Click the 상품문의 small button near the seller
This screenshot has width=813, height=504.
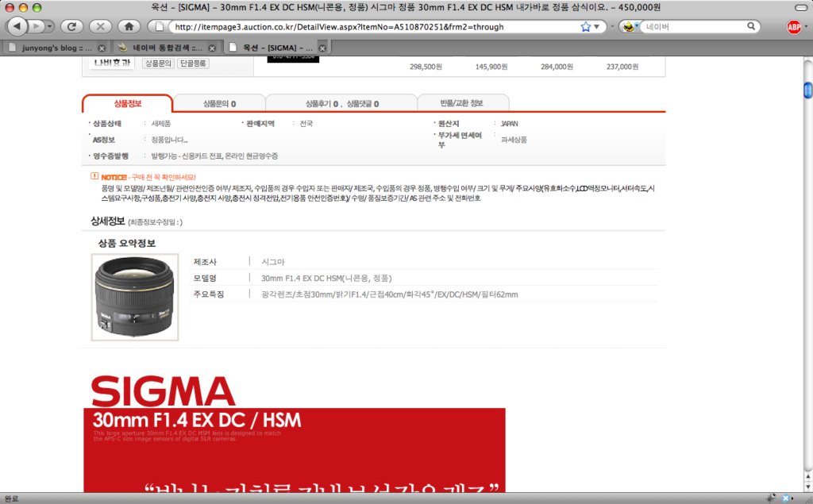158,63
